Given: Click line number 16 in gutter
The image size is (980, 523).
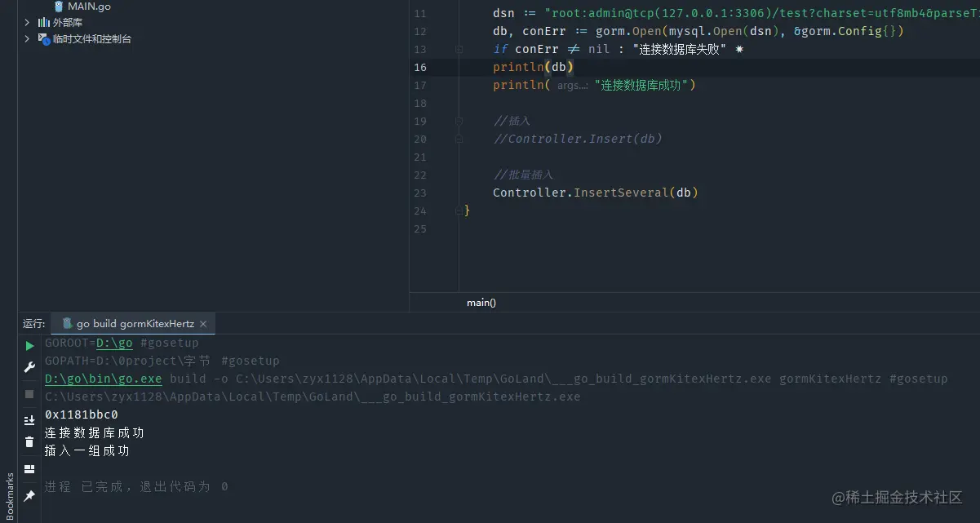Looking at the screenshot, I should (x=419, y=67).
